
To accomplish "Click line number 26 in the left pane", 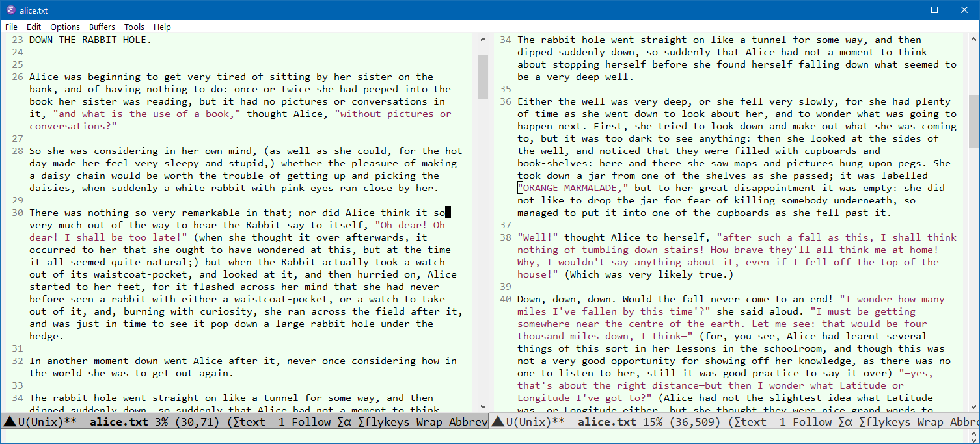I will point(17,77).
